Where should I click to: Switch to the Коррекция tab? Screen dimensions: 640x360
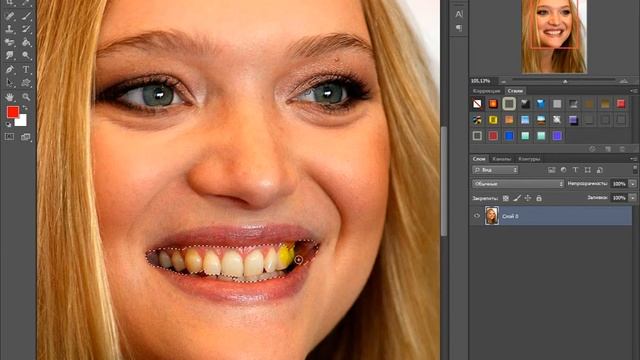pos(486,91)
